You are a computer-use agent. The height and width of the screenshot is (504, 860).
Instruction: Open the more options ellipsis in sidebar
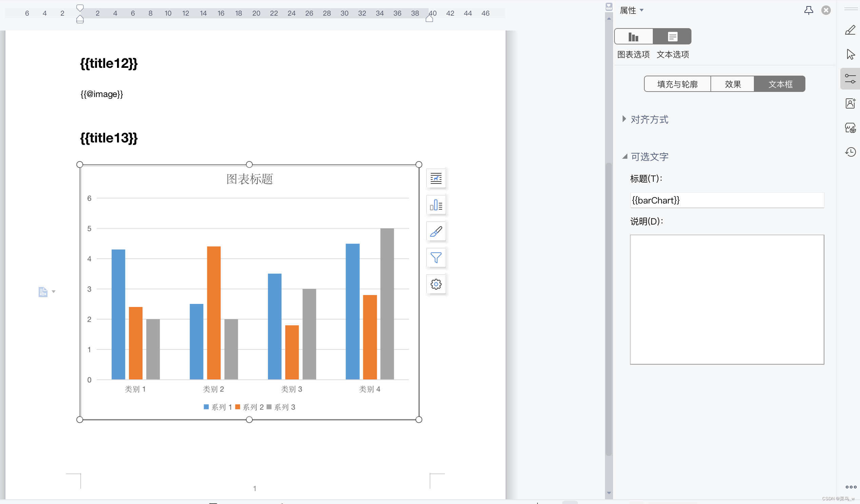pyautogui.click(x=851, y=487)
